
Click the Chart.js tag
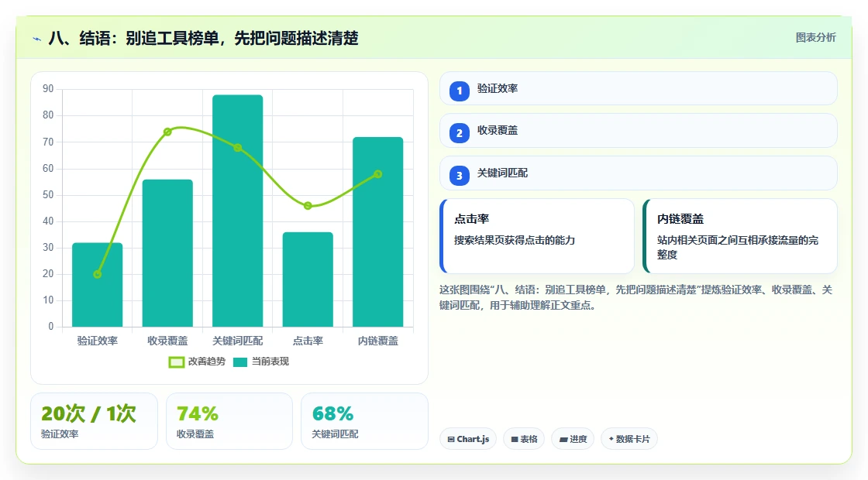coord(468,439)
